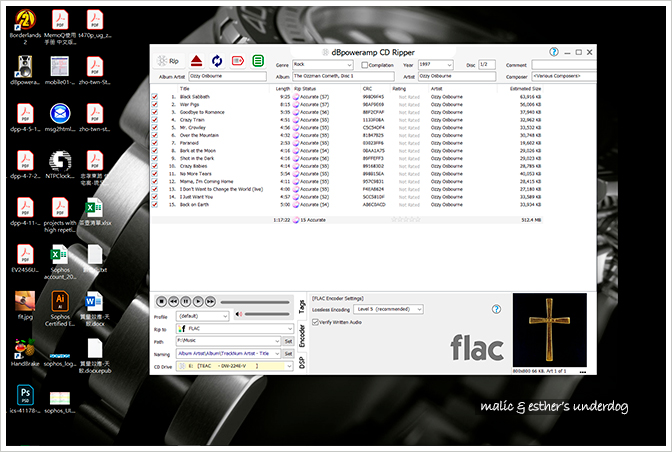Screen dimensions: 672x452
Task: Open the CD Drive dropdown (TEAC DW-224E-V)
Action: pos(235,366)
